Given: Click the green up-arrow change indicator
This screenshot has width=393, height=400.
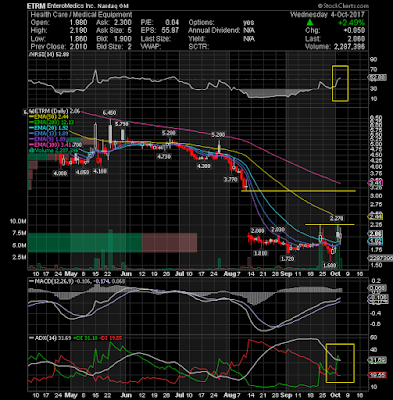Looking at the screenshot, I should pos(310,23).
